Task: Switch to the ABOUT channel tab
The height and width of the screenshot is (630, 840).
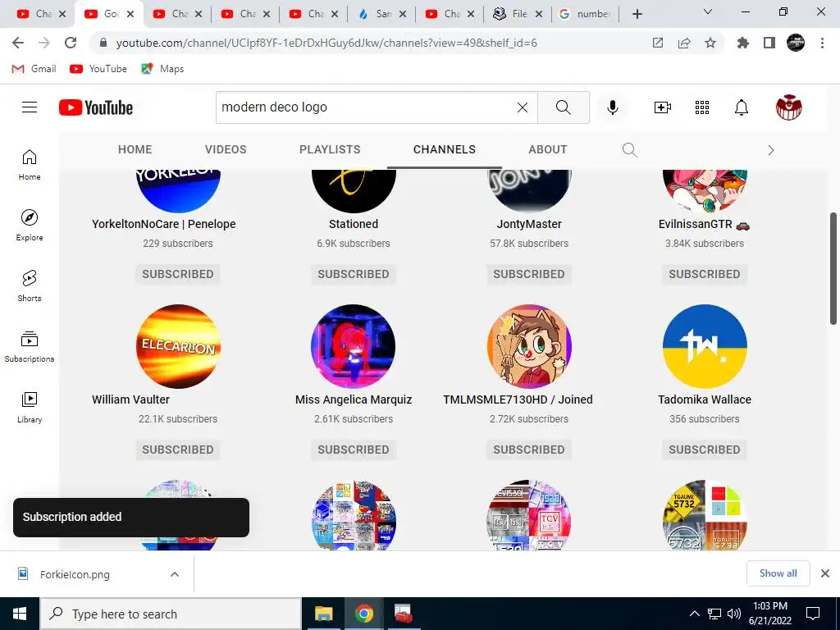Action: click(547, 149)
